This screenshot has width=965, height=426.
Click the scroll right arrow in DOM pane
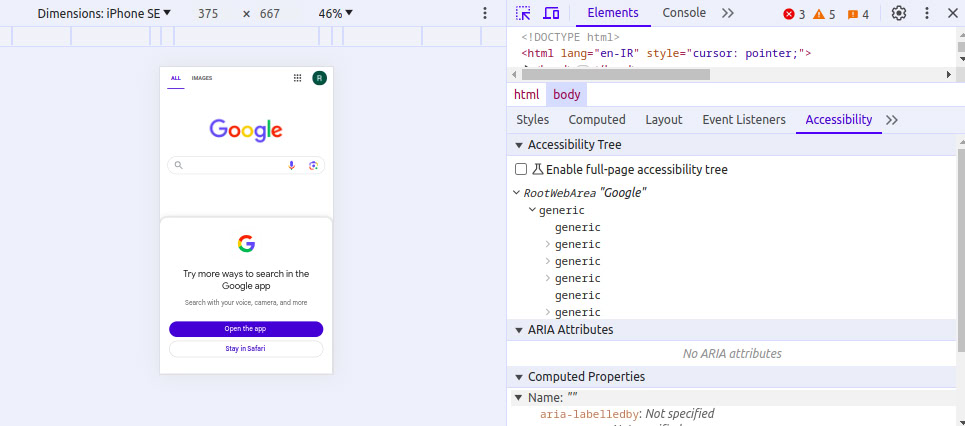click(x=948, y=74)
